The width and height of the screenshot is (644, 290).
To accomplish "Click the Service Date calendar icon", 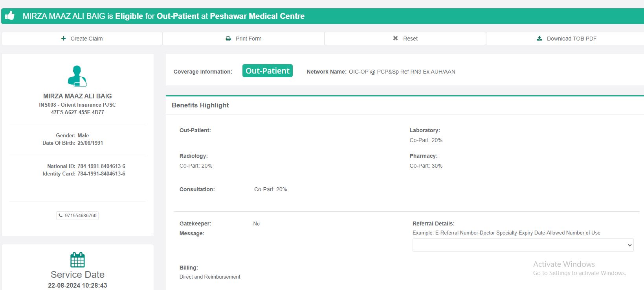I will (77, 260).
